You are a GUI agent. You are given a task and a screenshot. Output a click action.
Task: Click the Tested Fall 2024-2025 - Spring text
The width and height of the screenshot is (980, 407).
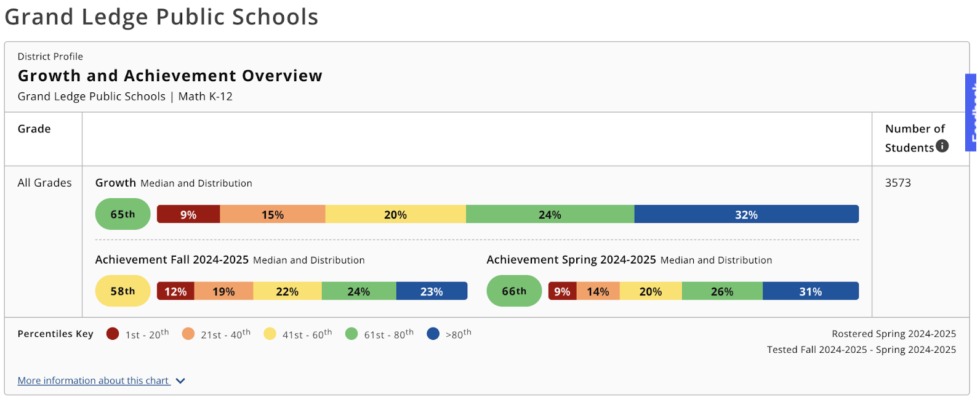pos(861,350)
